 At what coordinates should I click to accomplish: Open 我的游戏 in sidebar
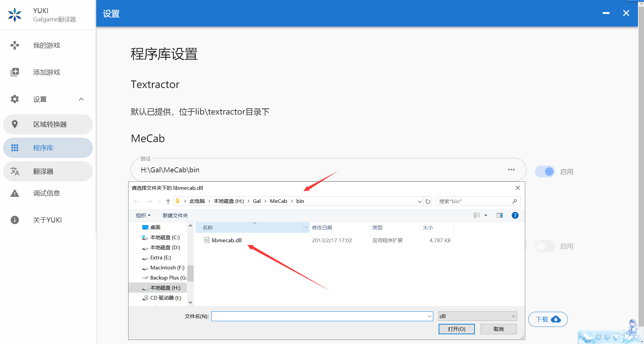tap(48, 45)
